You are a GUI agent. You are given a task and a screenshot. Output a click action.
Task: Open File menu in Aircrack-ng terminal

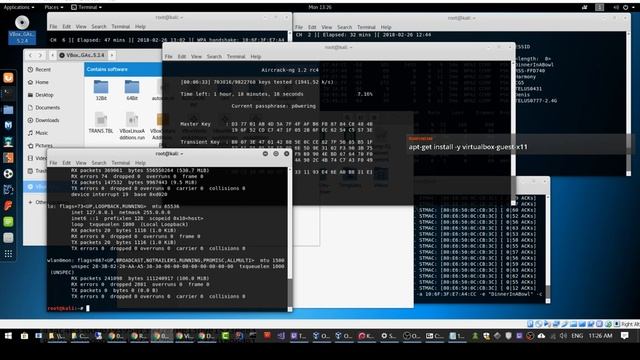click(169, 56)
